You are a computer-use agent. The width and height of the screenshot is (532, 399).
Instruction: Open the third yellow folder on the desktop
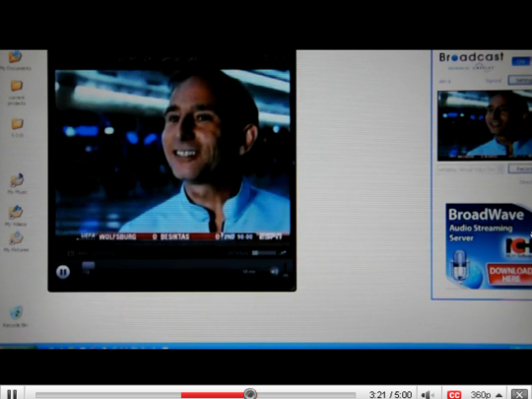(x=17, y=127)
